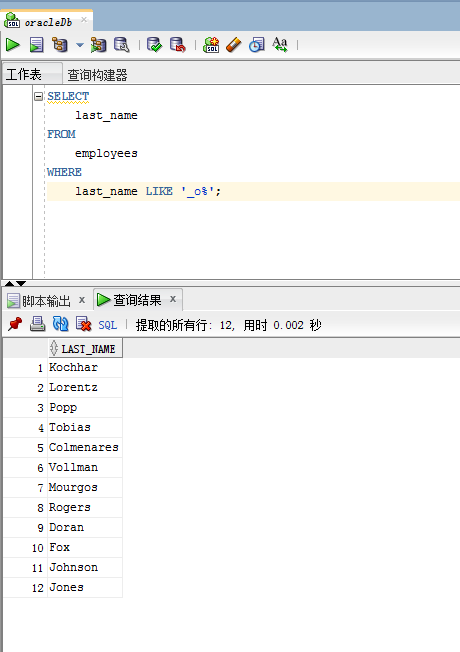Open the Explain Plan icon
460x652 pixels.
click(x=60, y=44)
